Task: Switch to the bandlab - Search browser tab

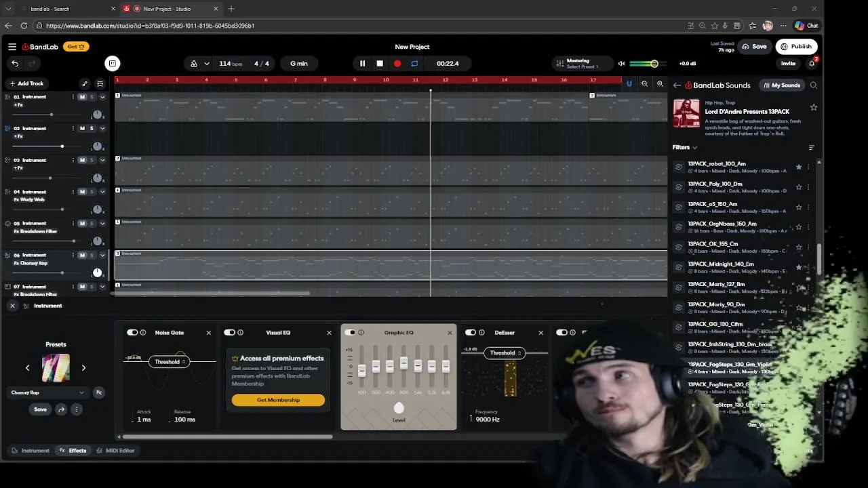Action: [66, 9]
